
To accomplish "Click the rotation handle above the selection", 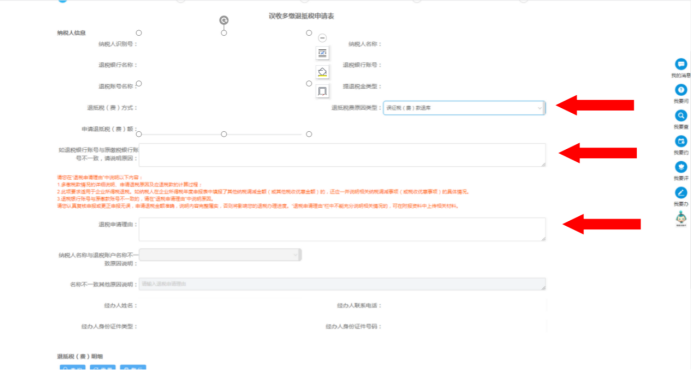I will click(x=224, y=20).
